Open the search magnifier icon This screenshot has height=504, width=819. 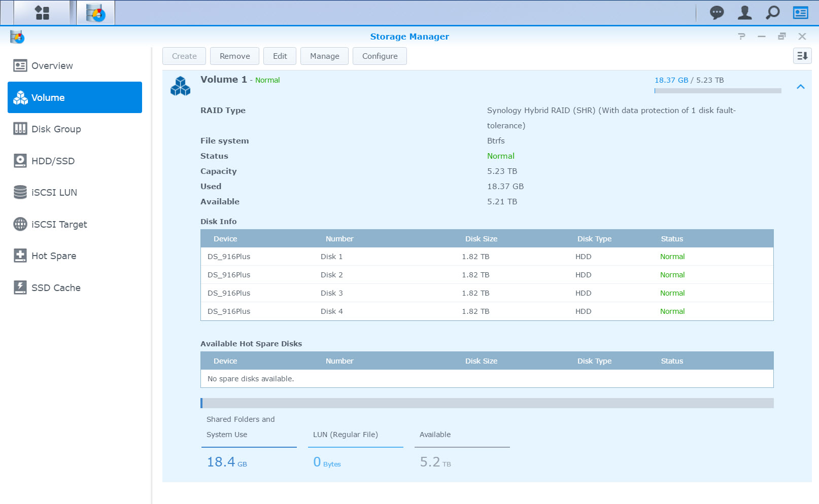(x=772, y=13)
